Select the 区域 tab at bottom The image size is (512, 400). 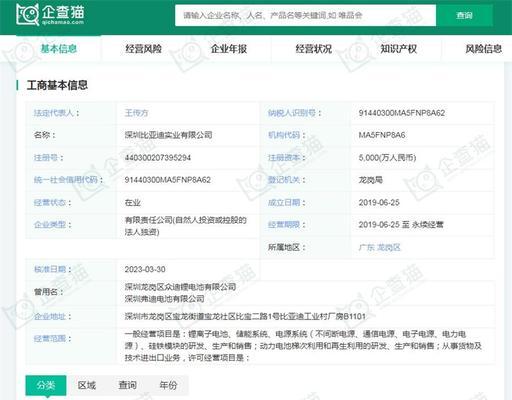87,385
